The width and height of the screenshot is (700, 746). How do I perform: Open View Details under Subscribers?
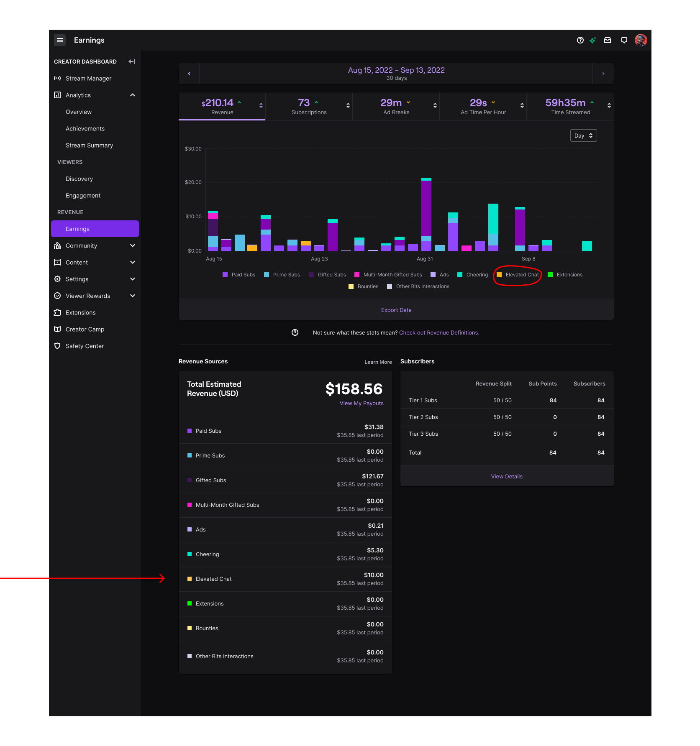click(507, 476)
